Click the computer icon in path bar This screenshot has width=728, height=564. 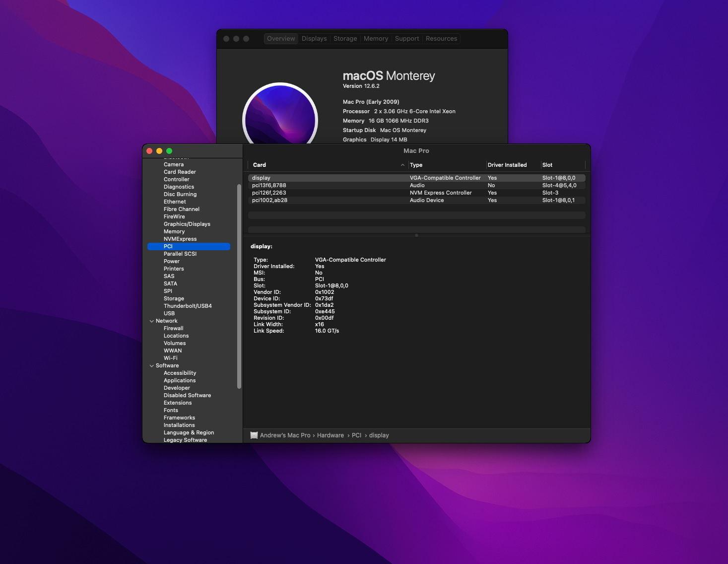[254, 435]
